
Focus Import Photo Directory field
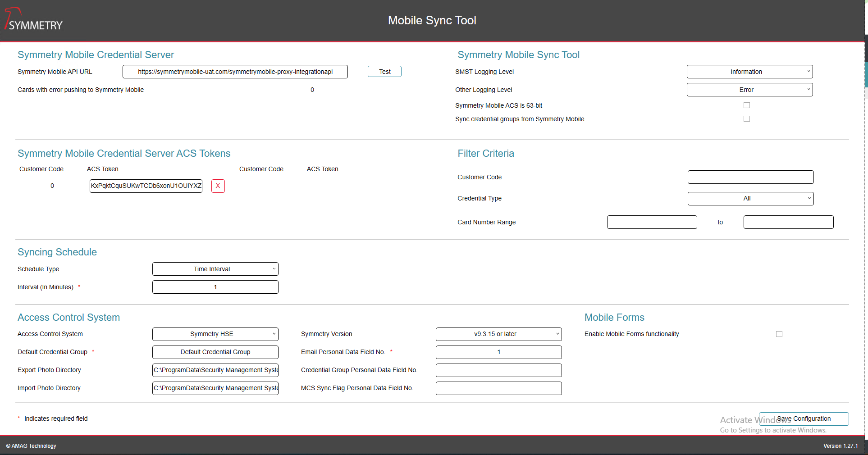(x=215, y=388)
